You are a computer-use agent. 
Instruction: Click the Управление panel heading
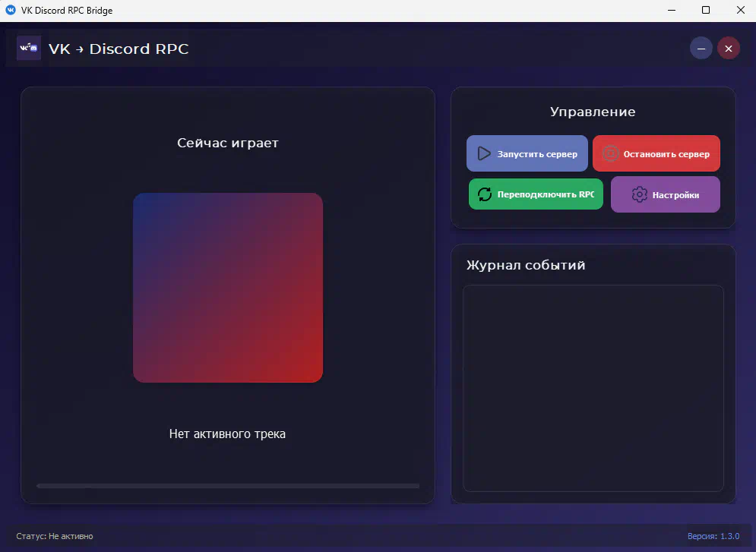tap(593, 112)
